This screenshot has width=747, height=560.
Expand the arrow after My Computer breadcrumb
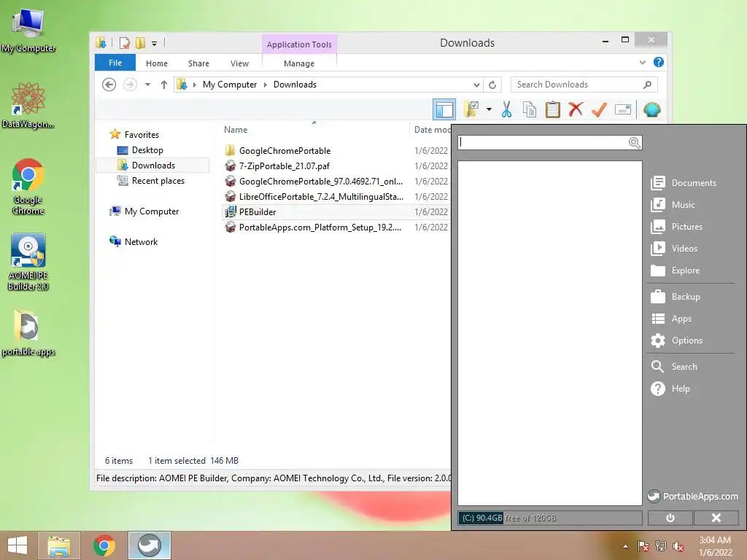click(x=266, y=85)
